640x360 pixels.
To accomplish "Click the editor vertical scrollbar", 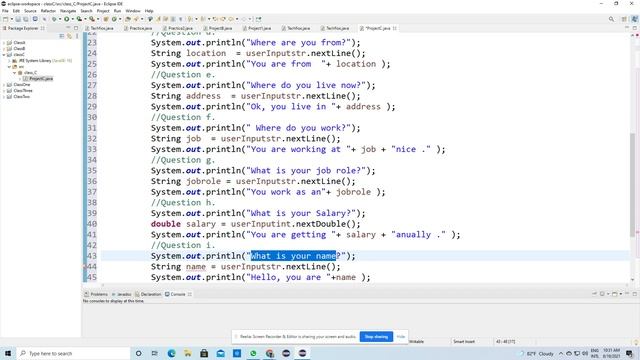I will click(632, 184).
